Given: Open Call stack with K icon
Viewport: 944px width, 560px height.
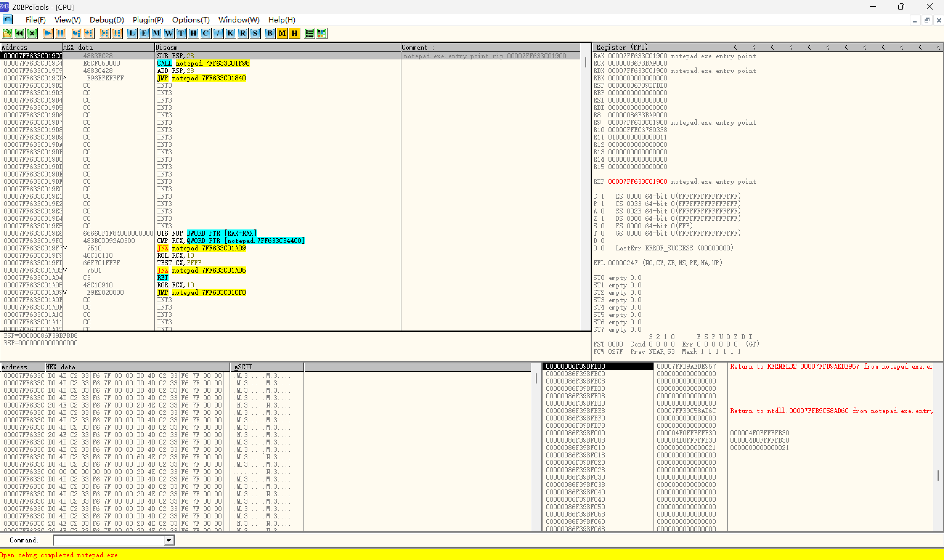Looking at the screenshot, I should [230, 34].
